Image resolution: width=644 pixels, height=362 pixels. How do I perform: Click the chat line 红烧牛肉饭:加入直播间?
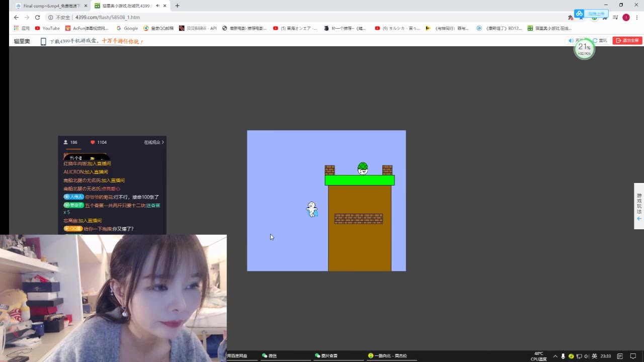(x=87, y=163)
